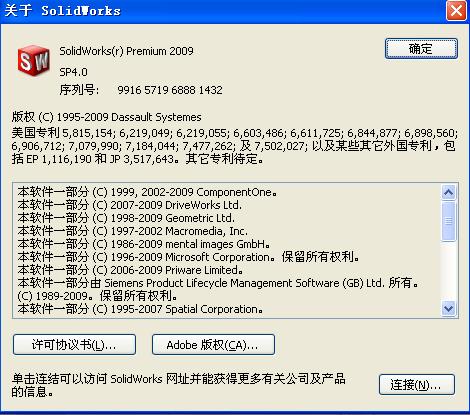
Task: Select the Macromedia, Inc. copyright line
Action: pyautogui.click(x=133, y=231)
